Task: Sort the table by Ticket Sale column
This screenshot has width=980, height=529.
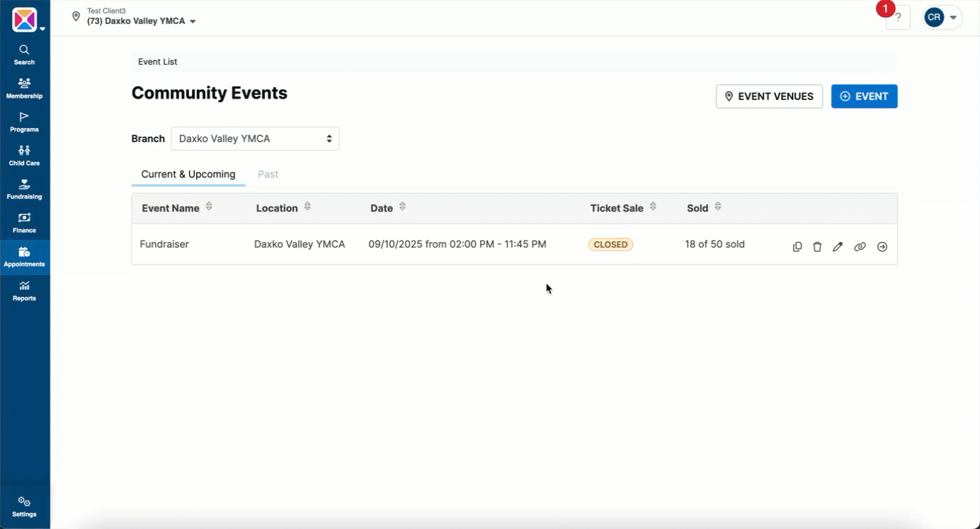Action: (653, 208)
